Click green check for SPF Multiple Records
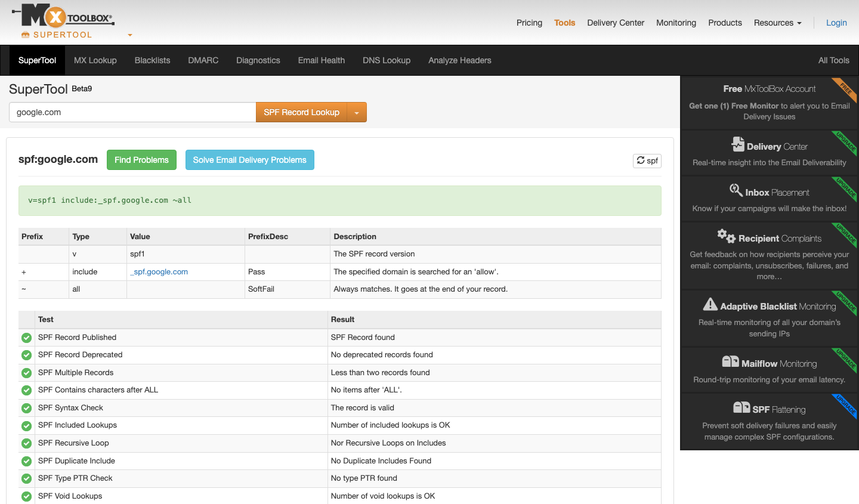Image resolution: width=859 pixels, height=504 pixels. (26, 373)
